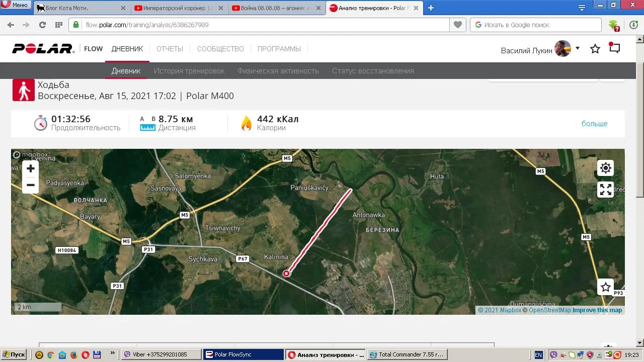644x362 pixels.
Task: Open the tab list menu icon
Action: click(x=582, y=8)
